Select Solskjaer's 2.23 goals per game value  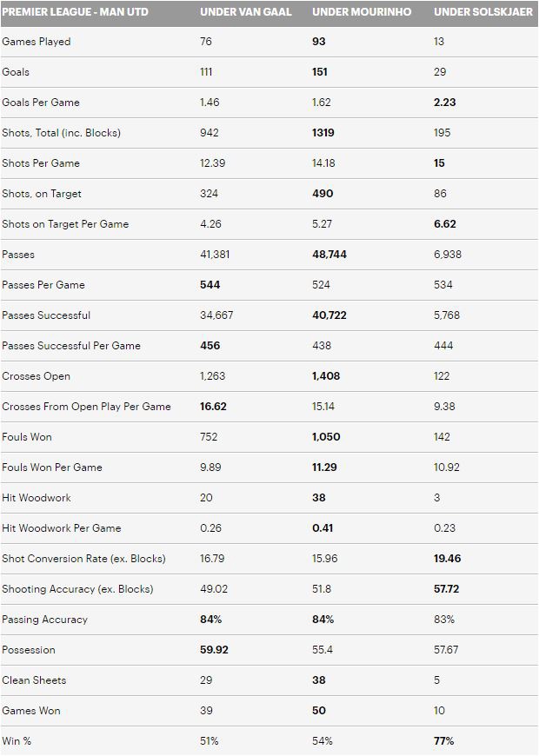(x=444, y=103)
